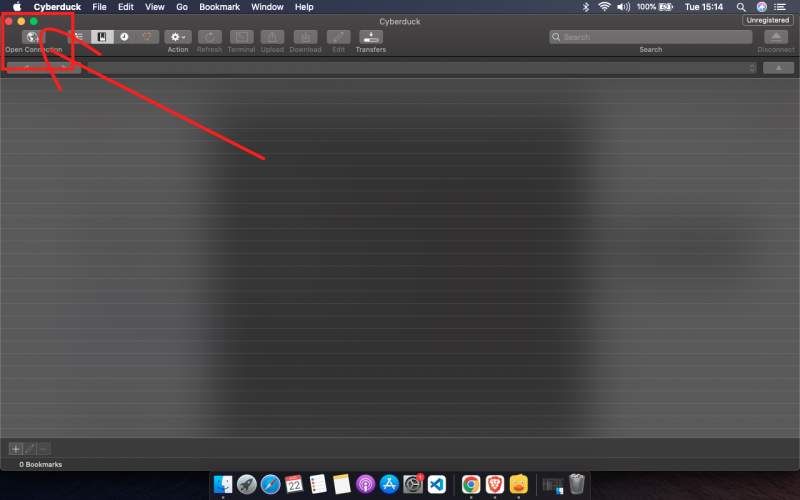Open the Go menu in menu bar
800x500 pixels.
(x=182, y=7)
